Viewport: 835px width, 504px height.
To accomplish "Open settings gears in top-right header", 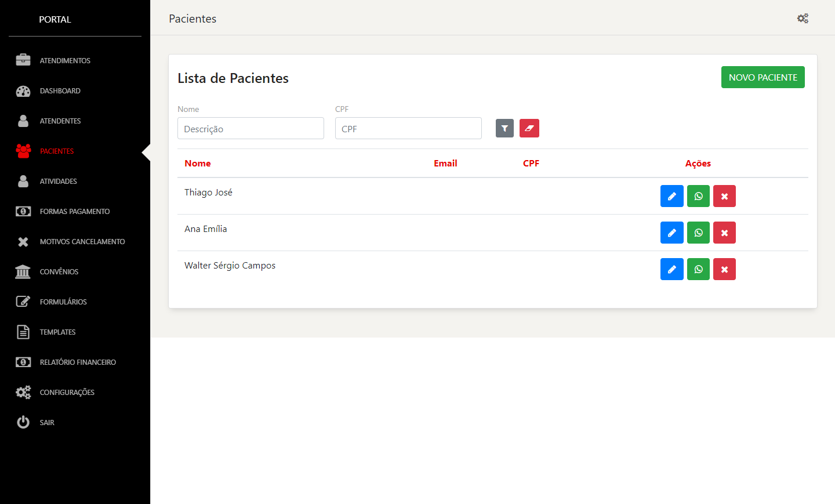I will coord(803,19).
